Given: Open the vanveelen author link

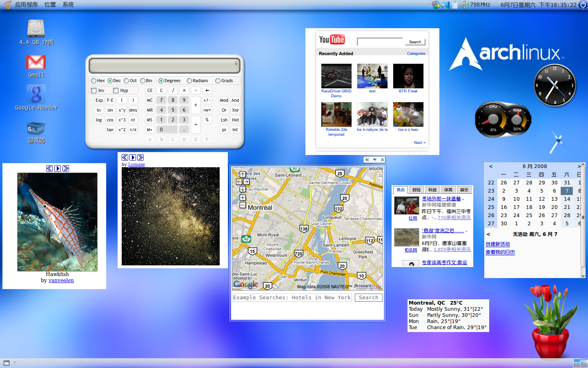Looking at the screenshot, I should click(x=61, y=280).
